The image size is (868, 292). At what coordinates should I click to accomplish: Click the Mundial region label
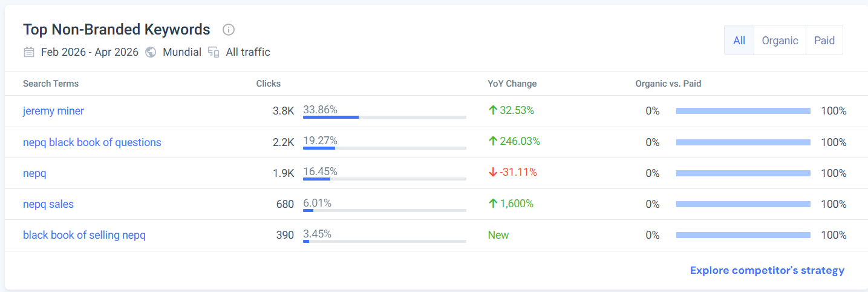click(182, 52)
